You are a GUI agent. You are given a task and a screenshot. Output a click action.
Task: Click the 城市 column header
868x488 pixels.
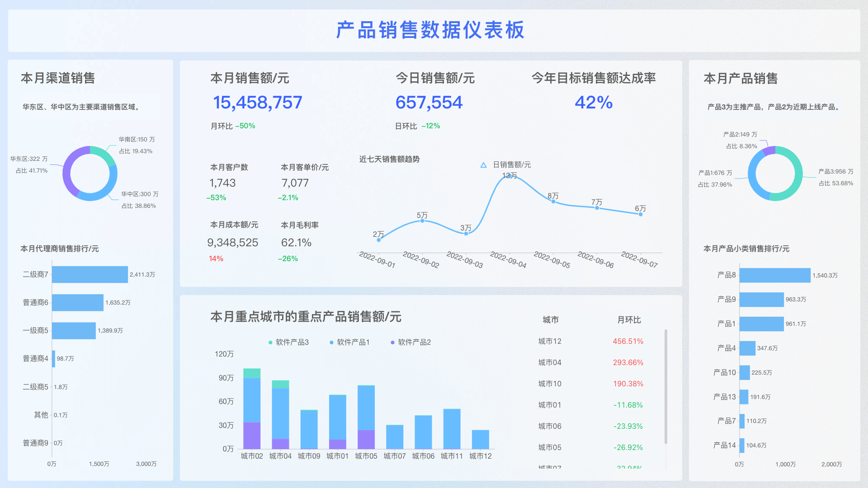tap(550, 320)
